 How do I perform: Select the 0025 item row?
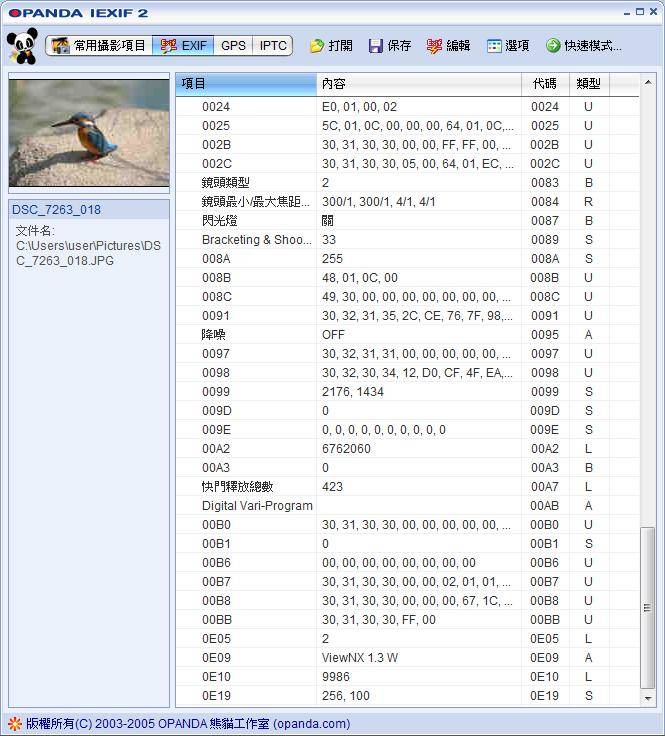[x=407, y=126]
